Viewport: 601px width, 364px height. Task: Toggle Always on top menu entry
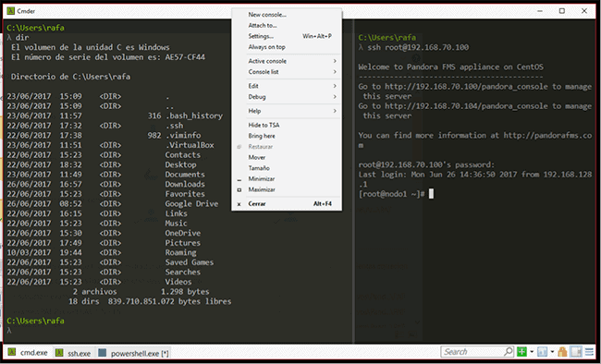tap(287, 47)
